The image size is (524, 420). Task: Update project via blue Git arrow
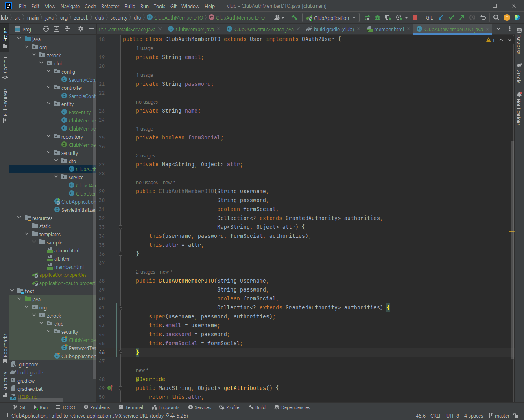(441, 17)
